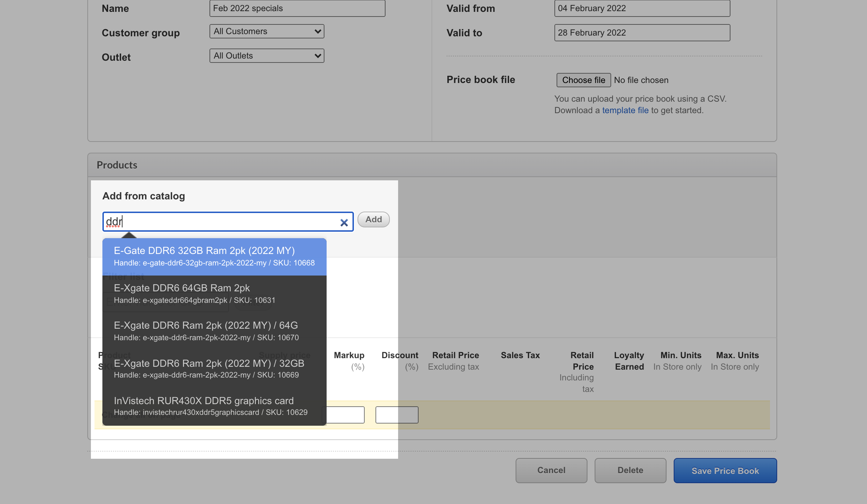This screenshot has height=504, width=867.
Task: Choose E-Xgate DDR6 64GB Ram 2pk result
Action: point(214,294)
